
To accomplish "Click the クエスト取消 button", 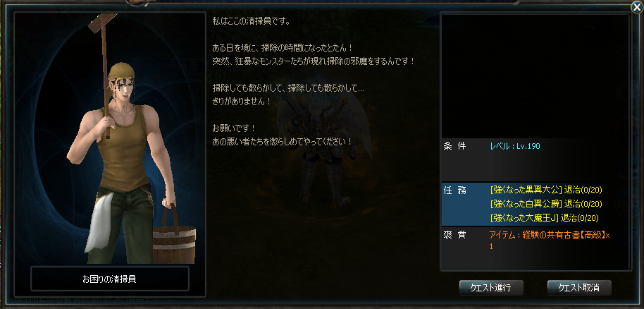I will (x=579, y=288).
